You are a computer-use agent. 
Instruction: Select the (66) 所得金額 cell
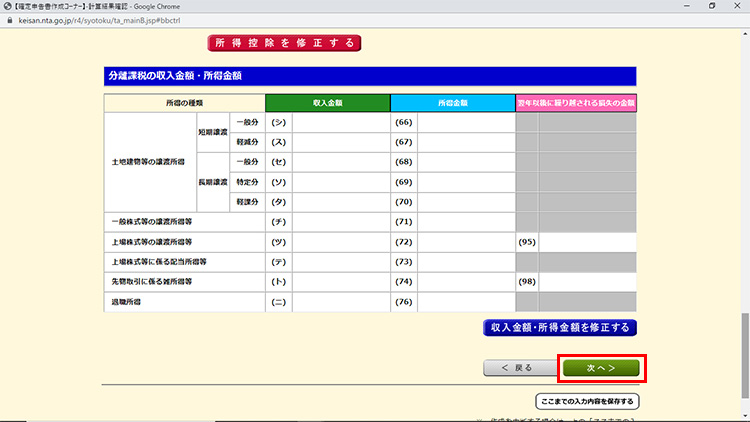pyautogui.click(x=465, y=121)
